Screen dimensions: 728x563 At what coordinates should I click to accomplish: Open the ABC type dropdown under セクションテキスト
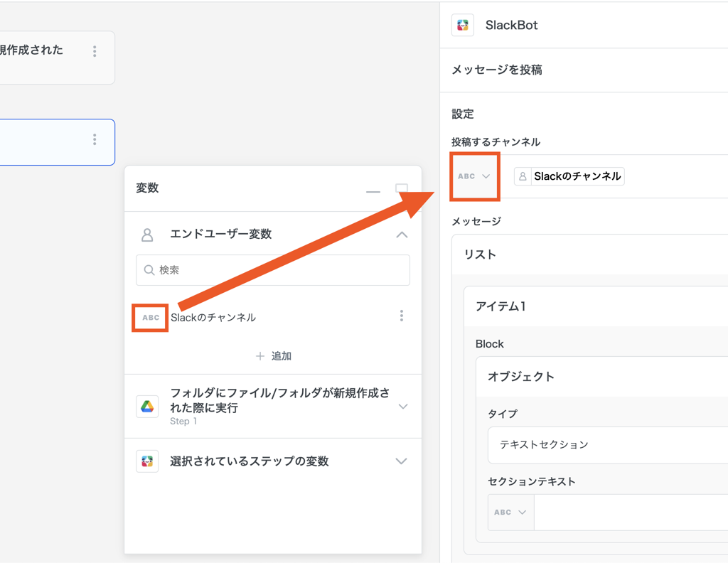510,513
